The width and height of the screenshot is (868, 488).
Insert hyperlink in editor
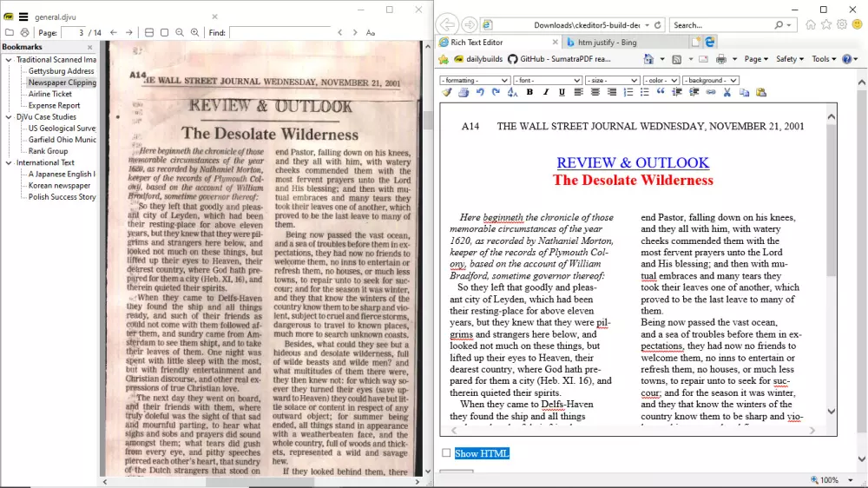[710, 93]
